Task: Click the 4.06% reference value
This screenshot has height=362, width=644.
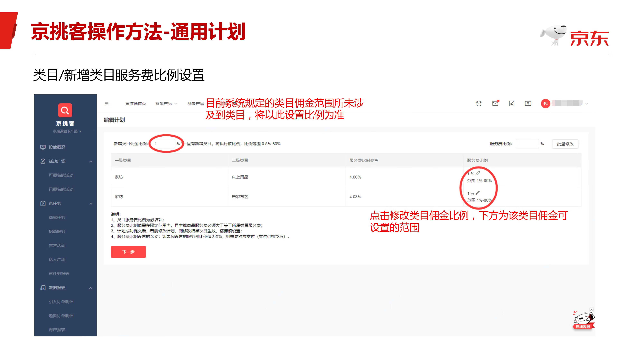Action: [x=355, y=177]
